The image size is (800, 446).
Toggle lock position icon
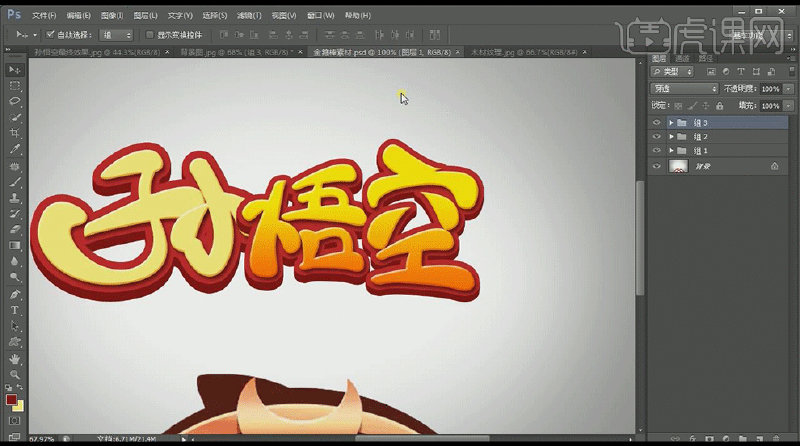pos(706,106)
